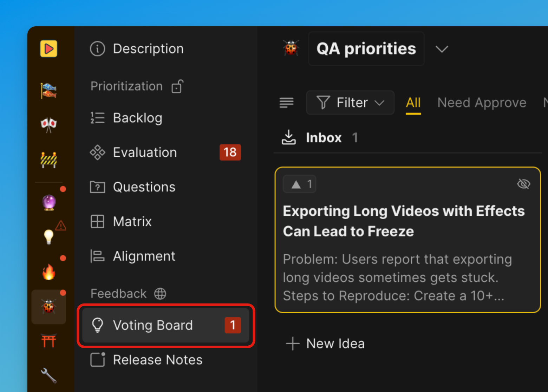Toggle the hidden eye icon on card
This screenshot has width=548, height=392.
click(x=523, y=184)
